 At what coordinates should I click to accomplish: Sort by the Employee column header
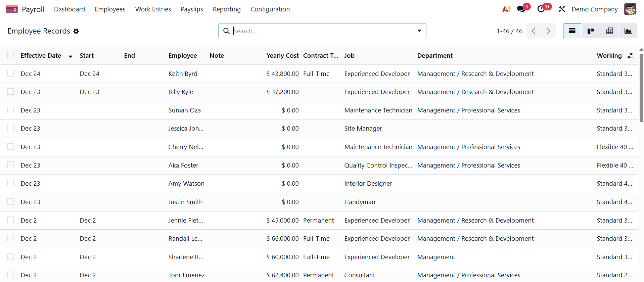[183, 56]
